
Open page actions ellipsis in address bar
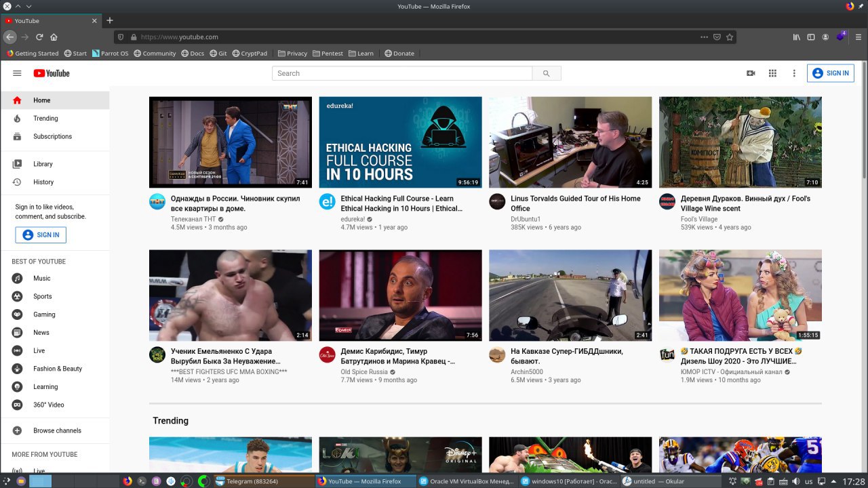tap(704, 37)
